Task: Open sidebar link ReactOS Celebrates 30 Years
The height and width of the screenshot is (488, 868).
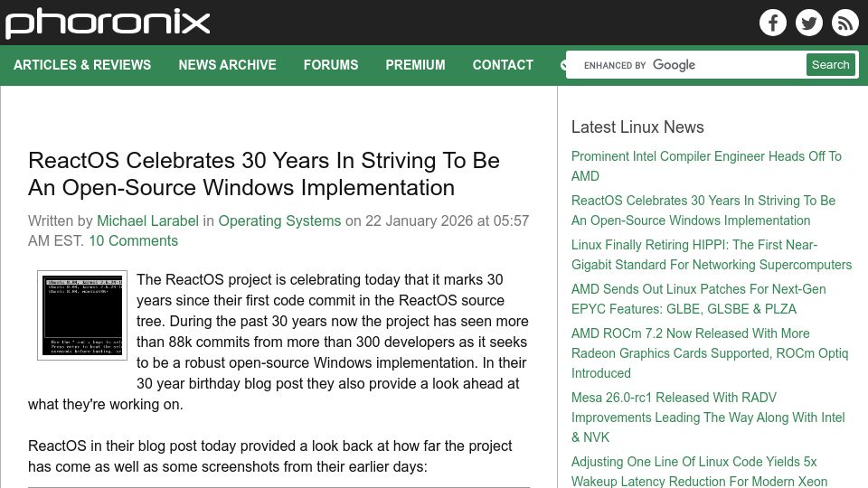Action: tap(703, 211)
